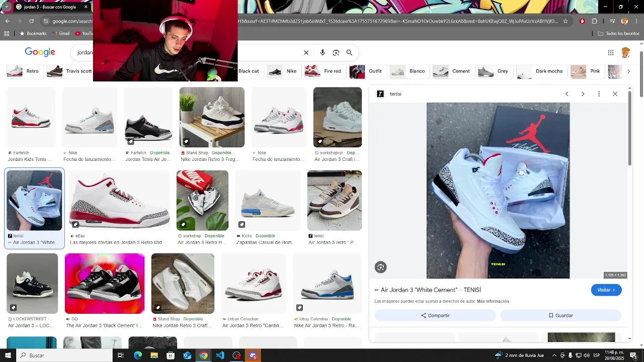Start voice search with microphone icon

[323, 52]
